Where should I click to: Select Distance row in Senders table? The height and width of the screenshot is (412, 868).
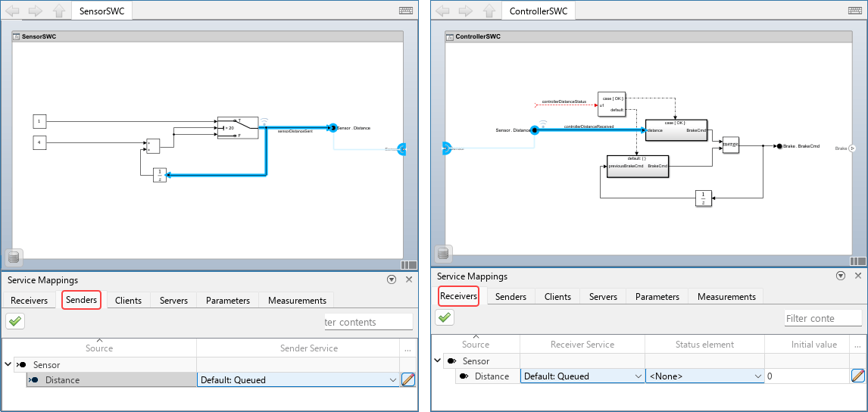click(x=111, y=379)
